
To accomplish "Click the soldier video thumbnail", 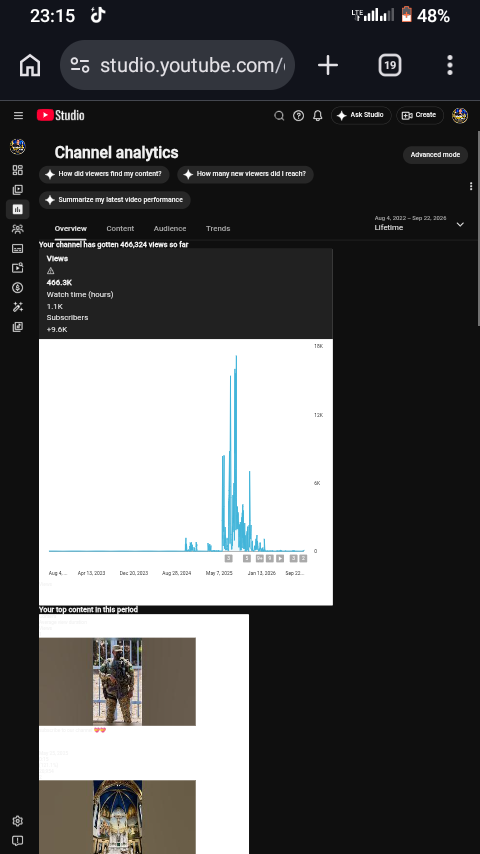I will tap(117, 681).
